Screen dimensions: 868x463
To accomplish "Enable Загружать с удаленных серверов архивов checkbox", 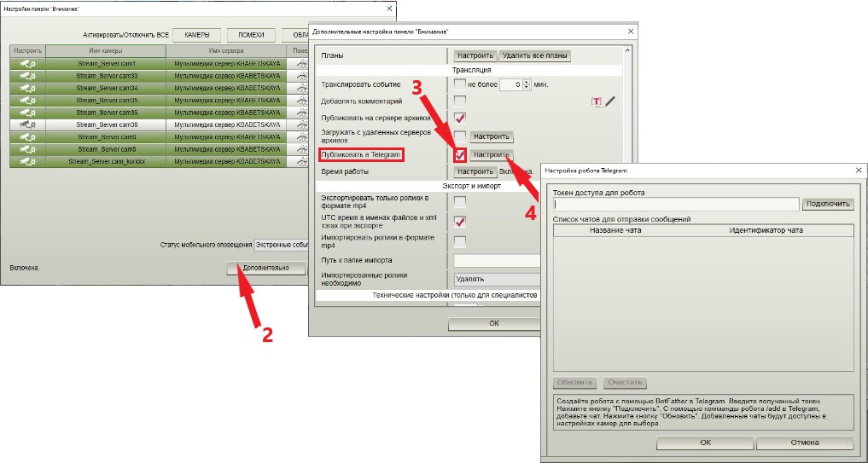I will point(459,136).
